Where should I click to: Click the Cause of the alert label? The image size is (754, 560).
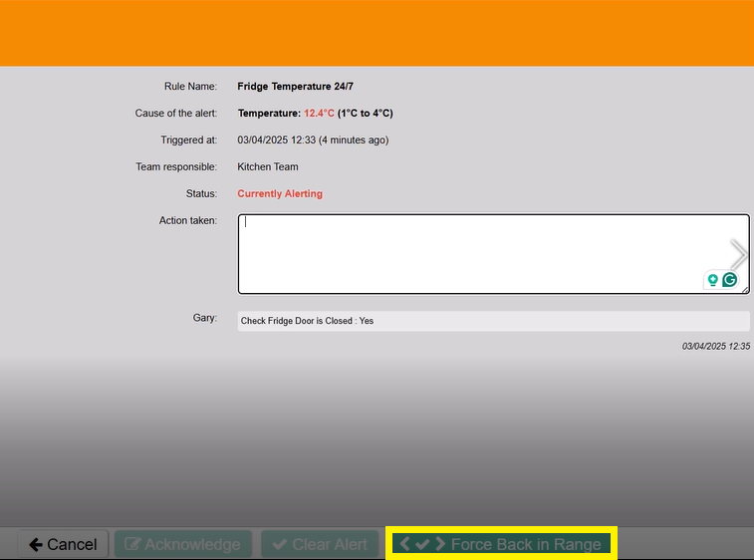[176, 114]
